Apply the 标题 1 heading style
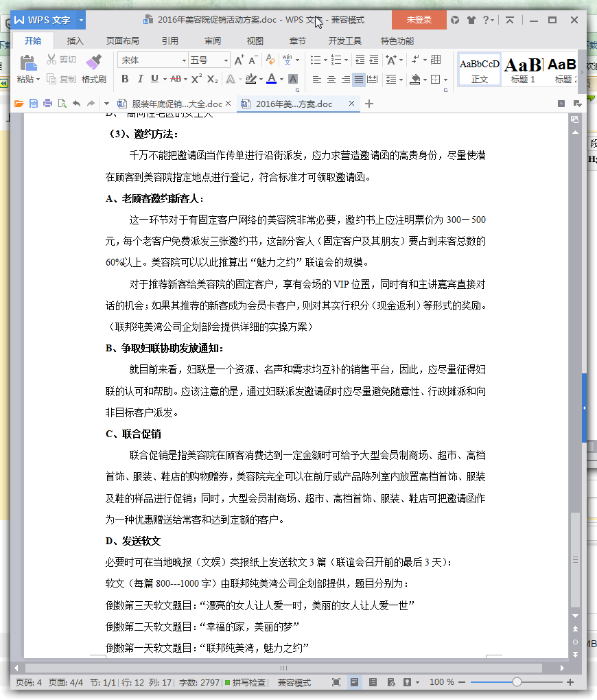Viewport: 597px width, 700px height. pyautogui.click(x=523, y=69)
